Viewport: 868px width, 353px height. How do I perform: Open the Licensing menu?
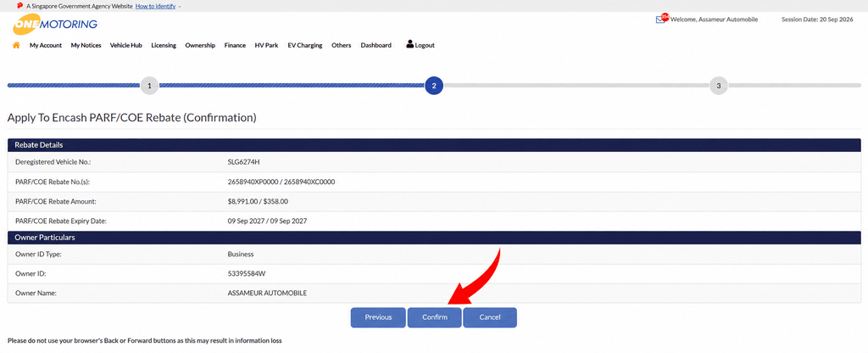coord(164,46)
